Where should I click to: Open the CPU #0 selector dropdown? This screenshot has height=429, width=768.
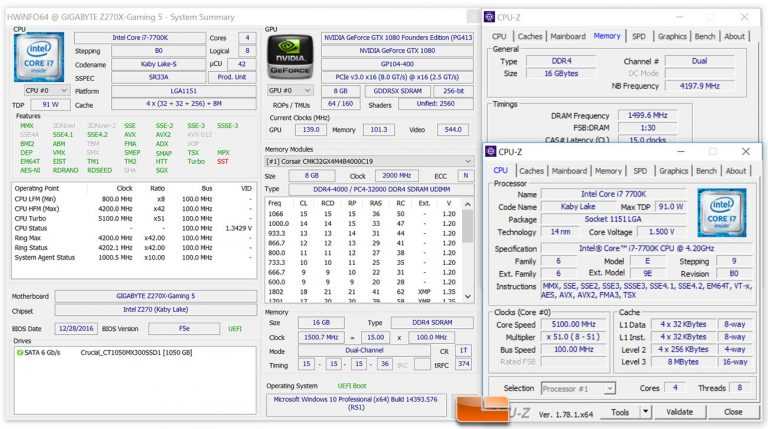click(46, 91)
